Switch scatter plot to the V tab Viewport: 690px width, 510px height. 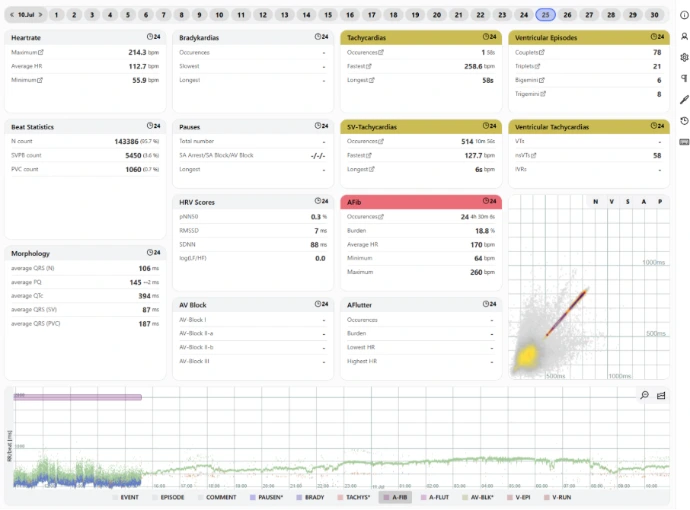(x=611, y=201)
